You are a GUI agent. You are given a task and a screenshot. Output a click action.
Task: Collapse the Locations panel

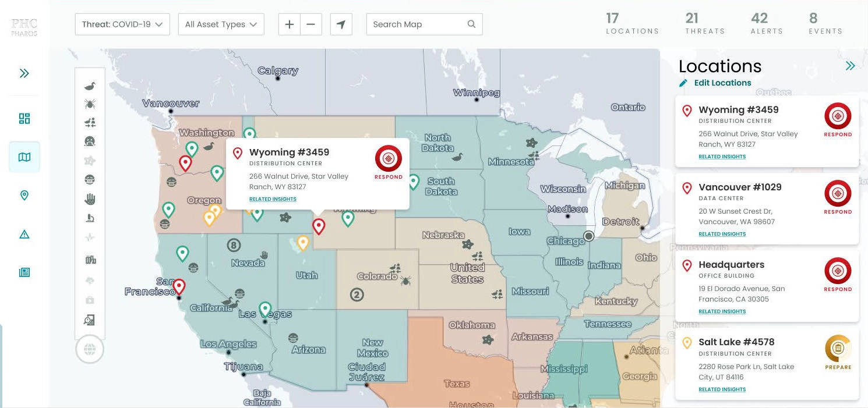point(850,66)
